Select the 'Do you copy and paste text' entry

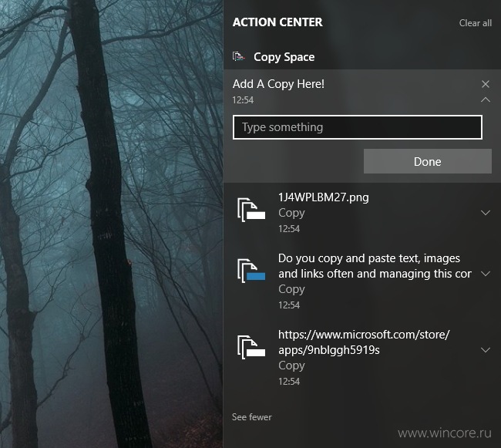pyautogui.click(x=375, y=266)
